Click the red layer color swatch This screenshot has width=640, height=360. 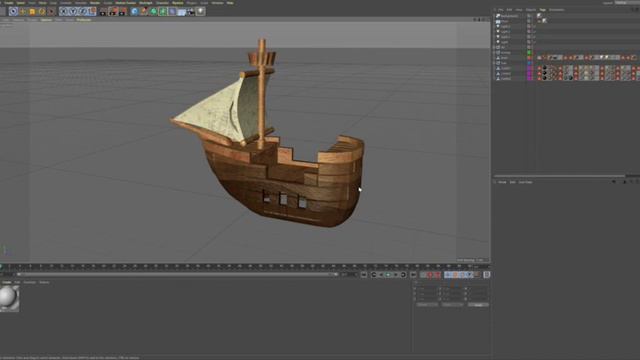point(529,58)
